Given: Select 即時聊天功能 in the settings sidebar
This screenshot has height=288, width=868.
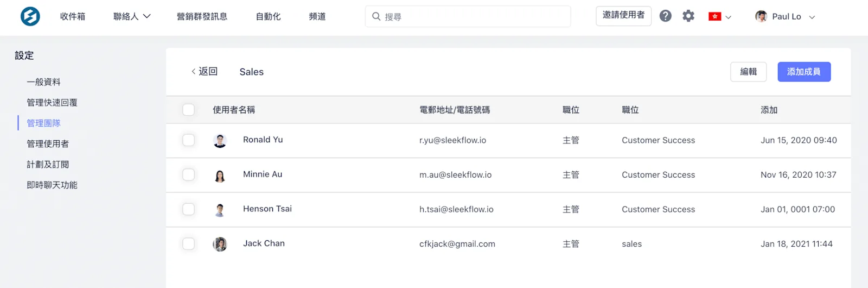Looking at the screenshot, I should point(52,185).
